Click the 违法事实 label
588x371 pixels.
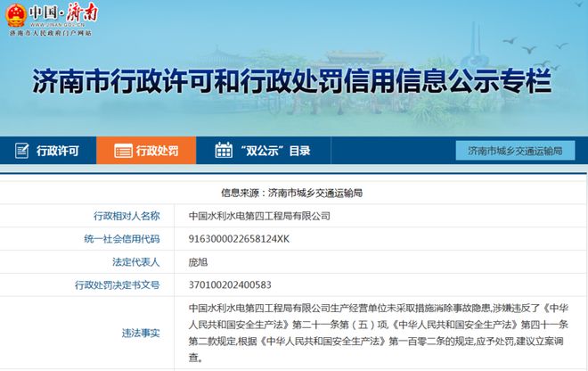tap(141, 333)
